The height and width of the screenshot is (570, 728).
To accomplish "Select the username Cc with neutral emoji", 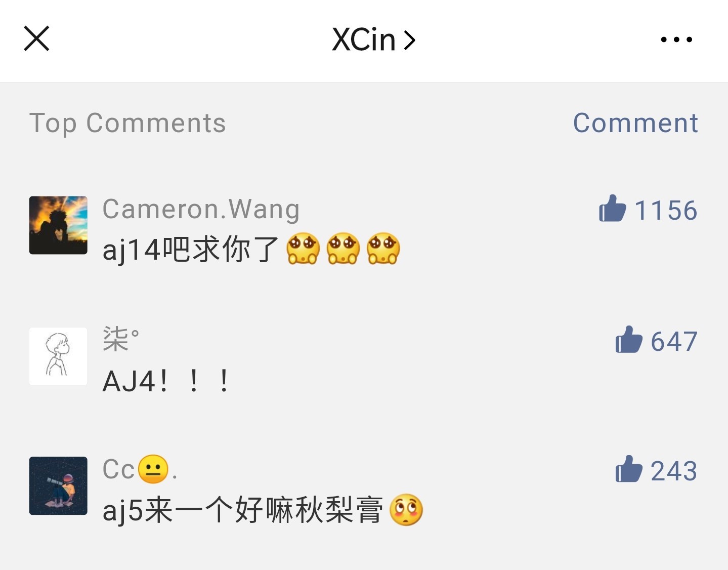I will pos(140,469).
